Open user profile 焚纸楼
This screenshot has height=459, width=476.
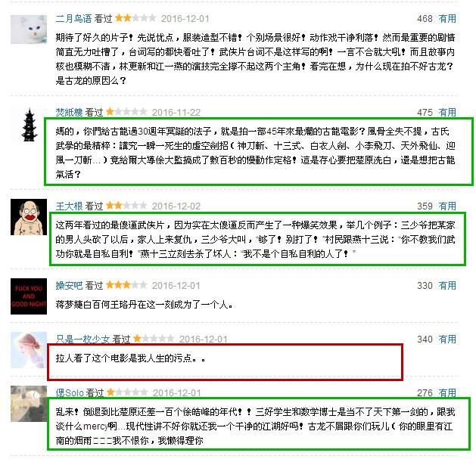coord(69,113)
